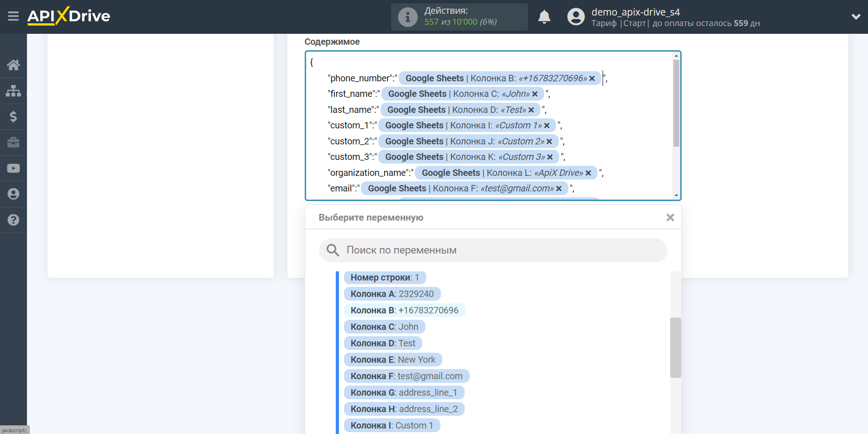
Task: Select variable Колонка A: 2329240
Action: tap(392, 294)
